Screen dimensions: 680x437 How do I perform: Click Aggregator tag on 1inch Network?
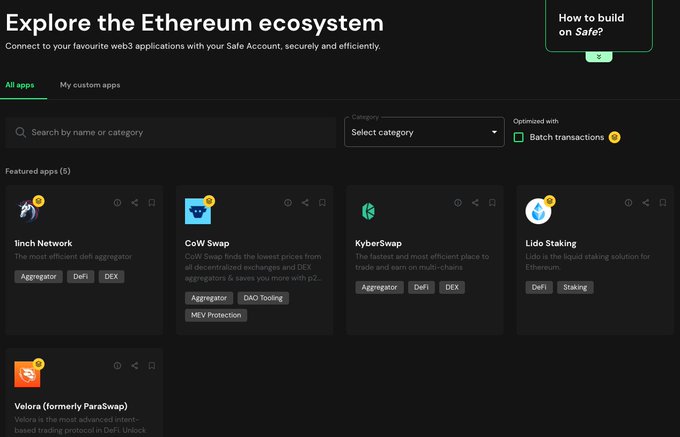click(39, 277)
